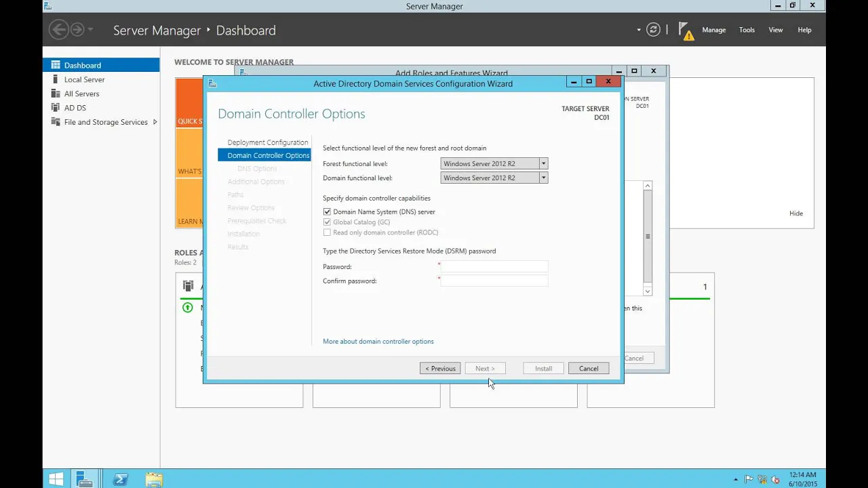
Task: Open navigation history dropdown next to the forward arrow
Action: coord(91,30)
